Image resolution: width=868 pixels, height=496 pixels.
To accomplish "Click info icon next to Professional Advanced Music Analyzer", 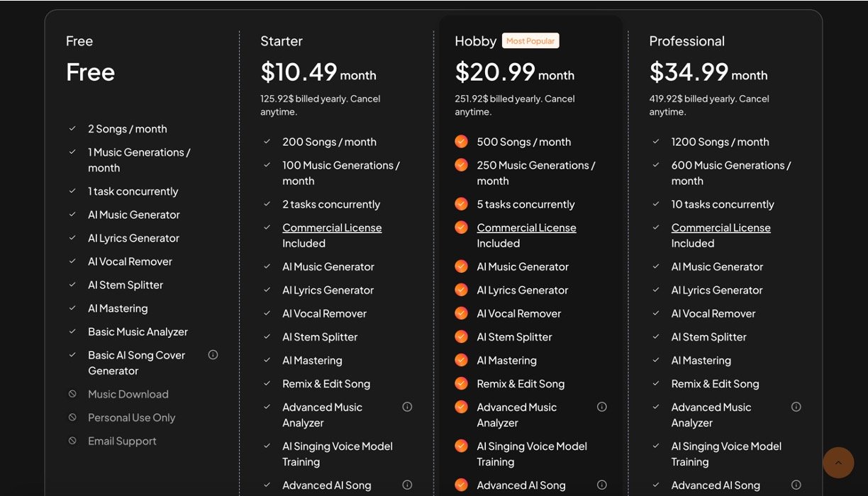I will pos(796,407).
